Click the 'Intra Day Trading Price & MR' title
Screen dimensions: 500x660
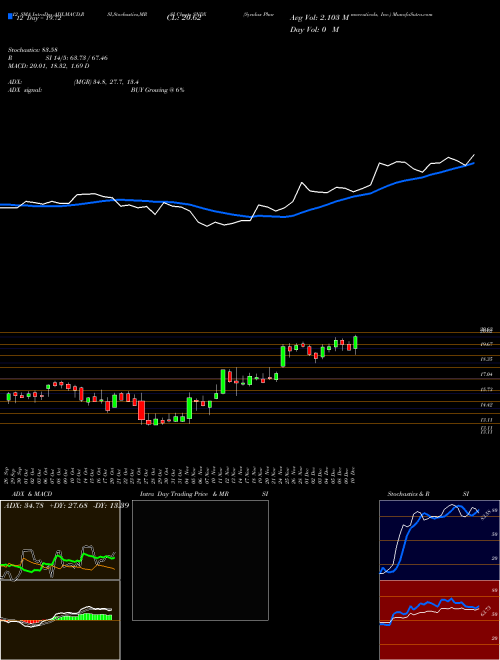coord(182,494)
